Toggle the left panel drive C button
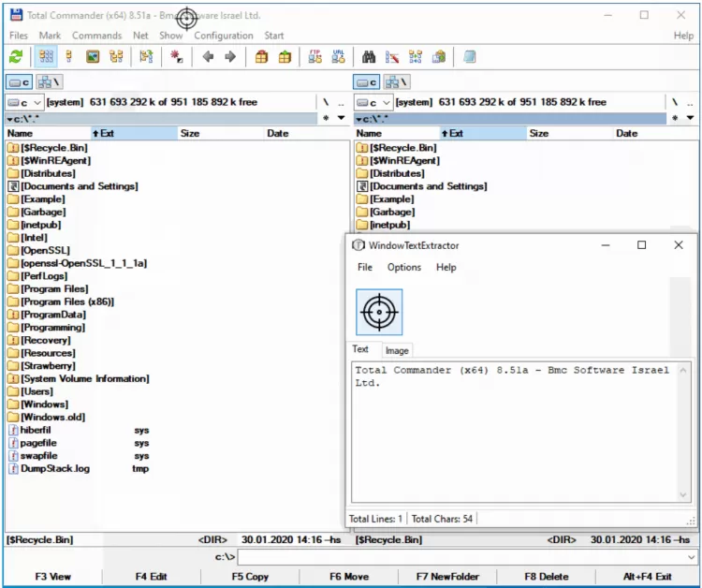 (21, 82)
